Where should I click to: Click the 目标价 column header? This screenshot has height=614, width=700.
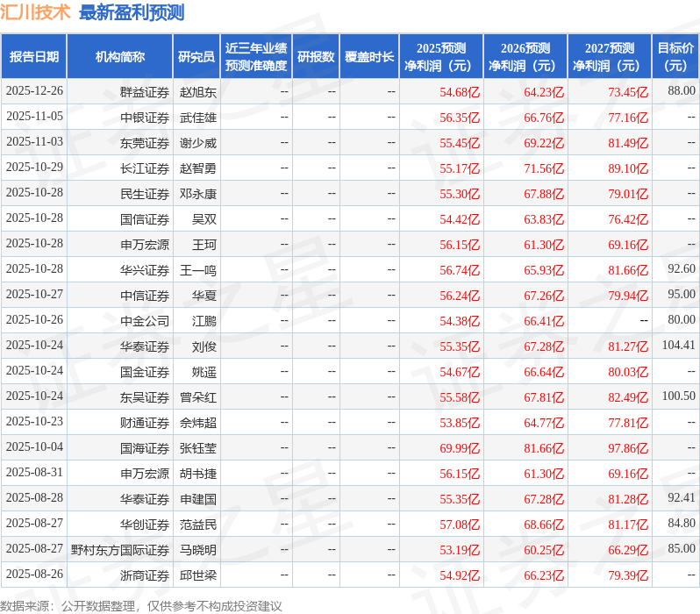click(x=676, y=56)
